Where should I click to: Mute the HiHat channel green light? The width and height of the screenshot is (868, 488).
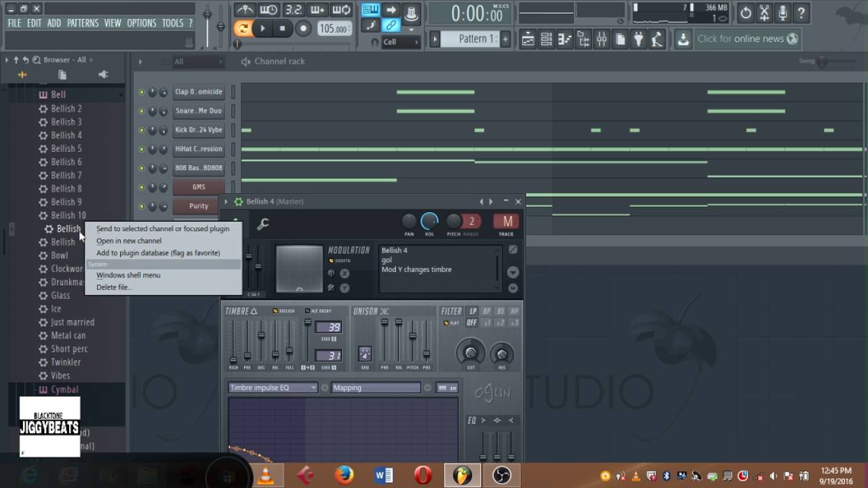pyautogui.click(x=142, y=149)
